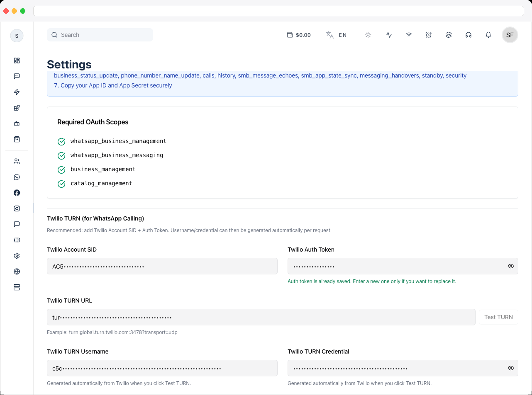Click the business_management scope text

103,169
